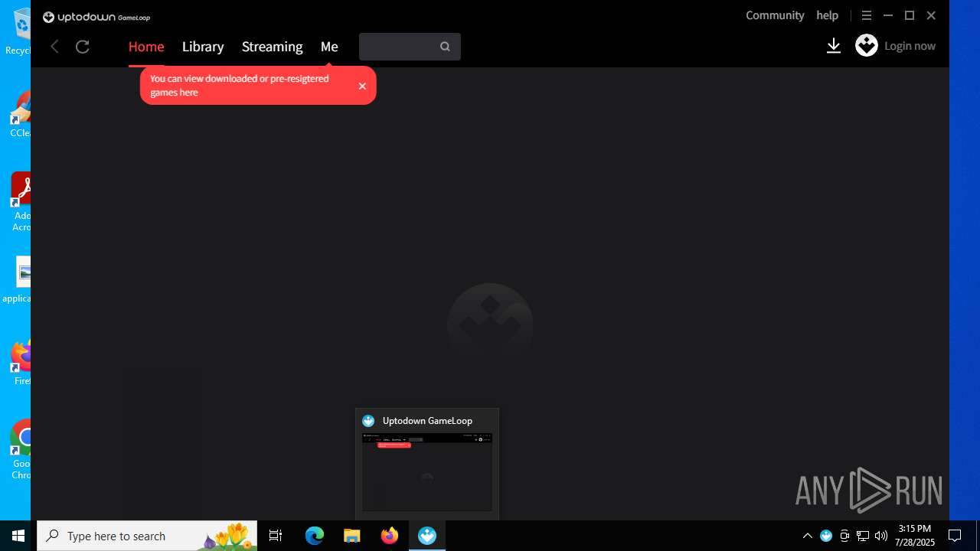Dismiss the red downloaded games tooltip
This screenshot has height=551, width=980.
[x=362, y=86]
